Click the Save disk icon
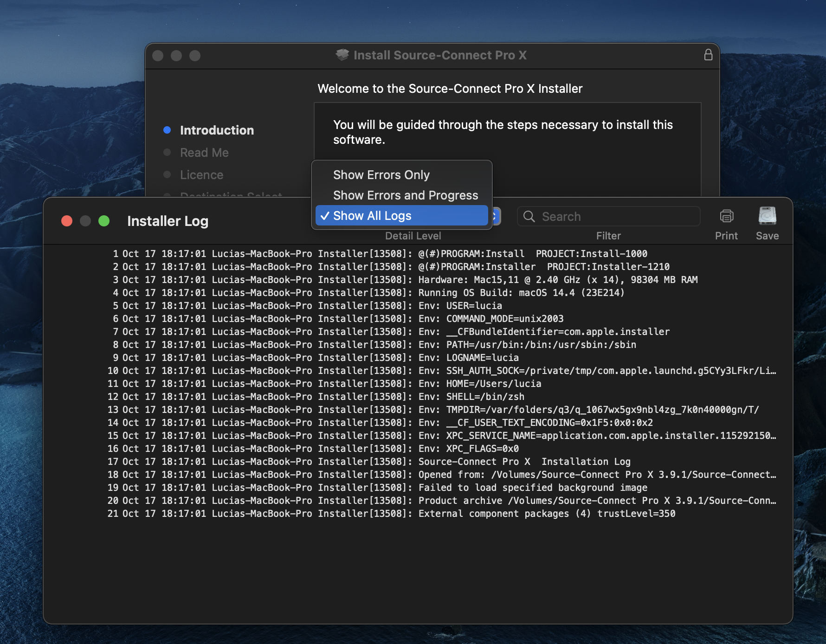This screenshot has width=826, height=644. click(767, 216)
